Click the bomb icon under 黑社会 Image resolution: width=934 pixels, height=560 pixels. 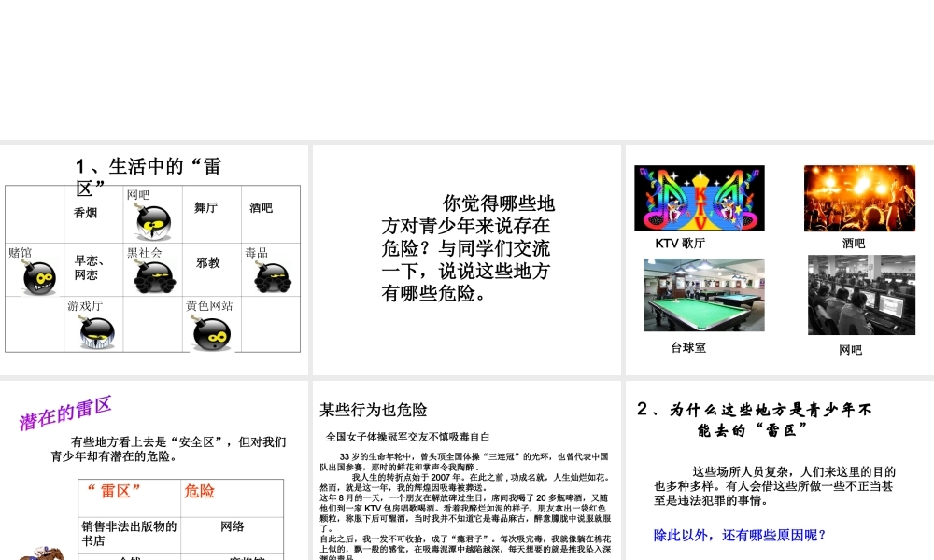[x=154, y=276]
